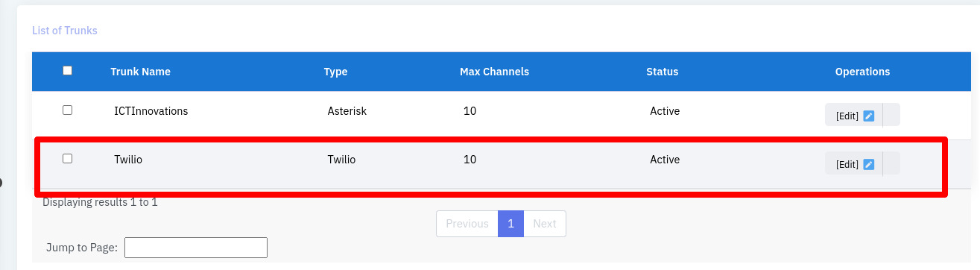980x270 pixels.
Task: Go to the Previous page
Action: (x=467, y=224)
